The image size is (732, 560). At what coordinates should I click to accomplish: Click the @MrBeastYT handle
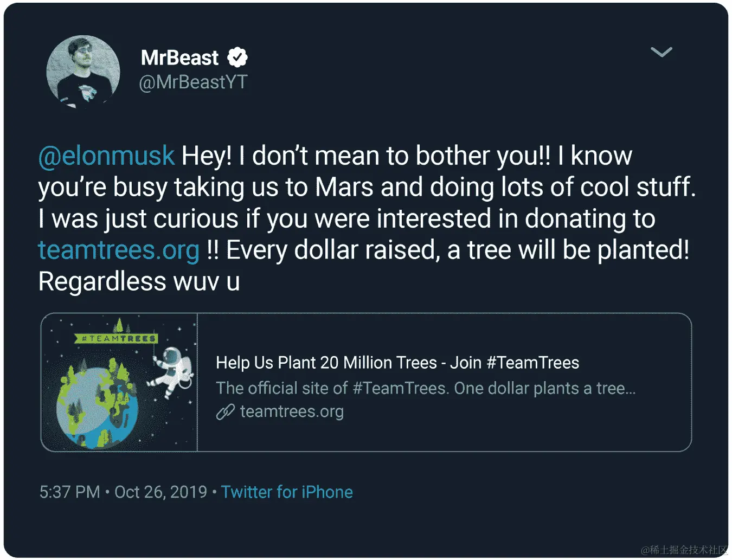coord(193,82)
